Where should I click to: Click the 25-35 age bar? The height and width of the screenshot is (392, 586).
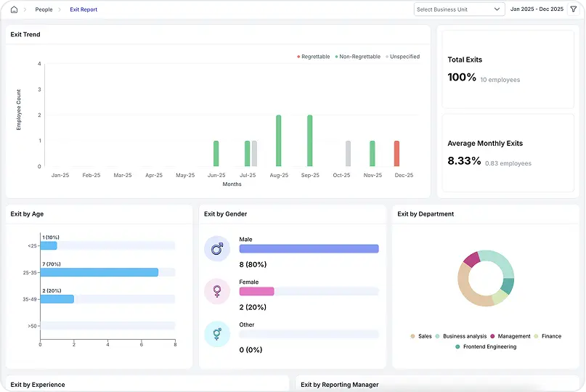pos(99,272)
